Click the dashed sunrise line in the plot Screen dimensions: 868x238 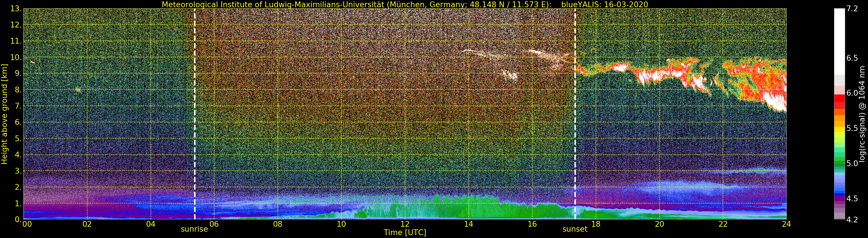coord(195,114)
